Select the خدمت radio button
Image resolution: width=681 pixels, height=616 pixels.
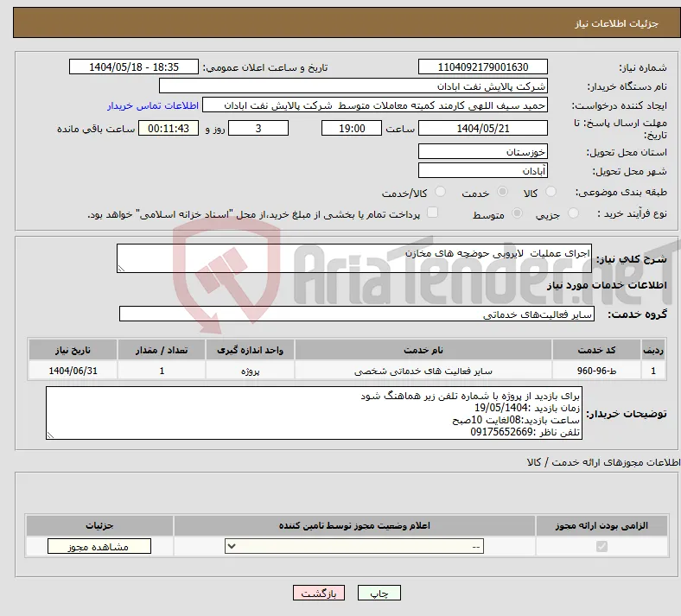[502, 192]
